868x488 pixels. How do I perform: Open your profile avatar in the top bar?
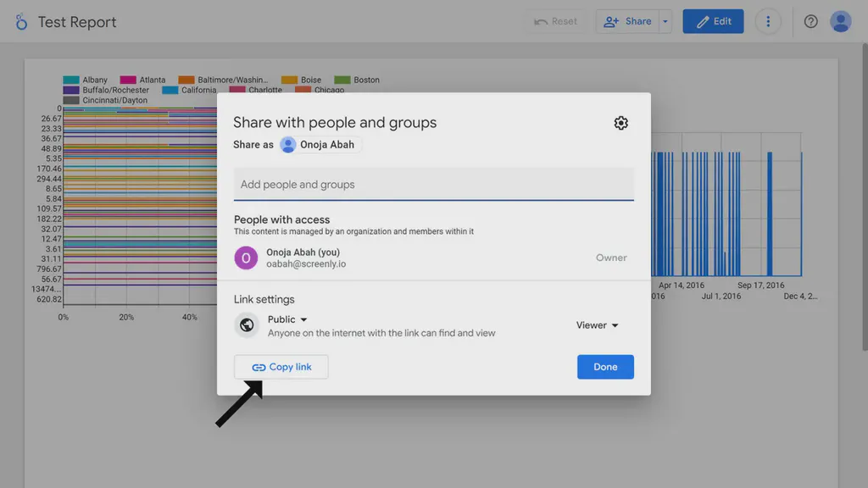[840, 21]
